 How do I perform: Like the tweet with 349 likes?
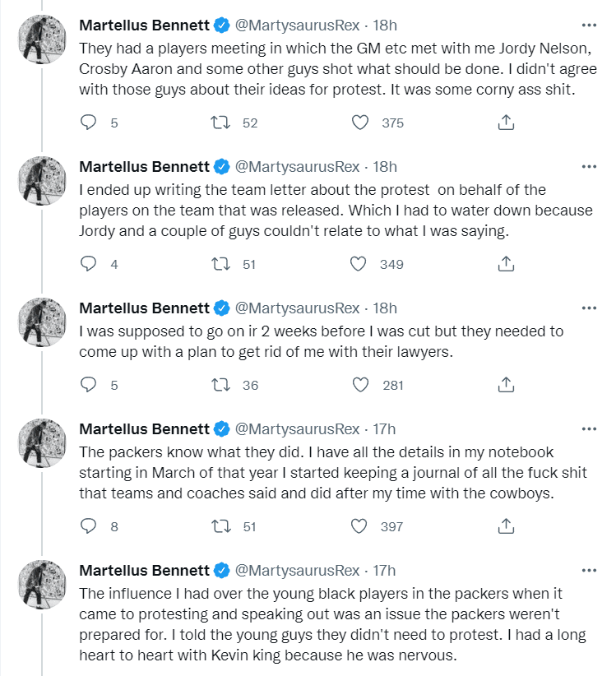(359, 264)
